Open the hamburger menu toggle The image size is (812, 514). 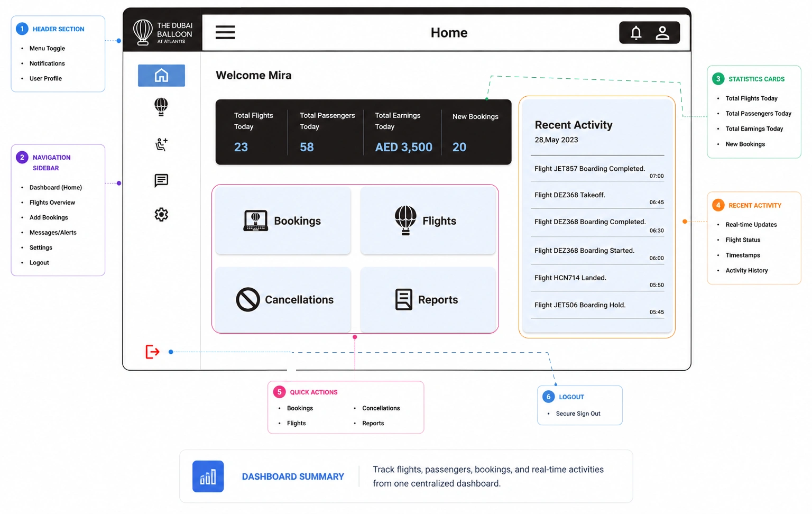point(225,32)
